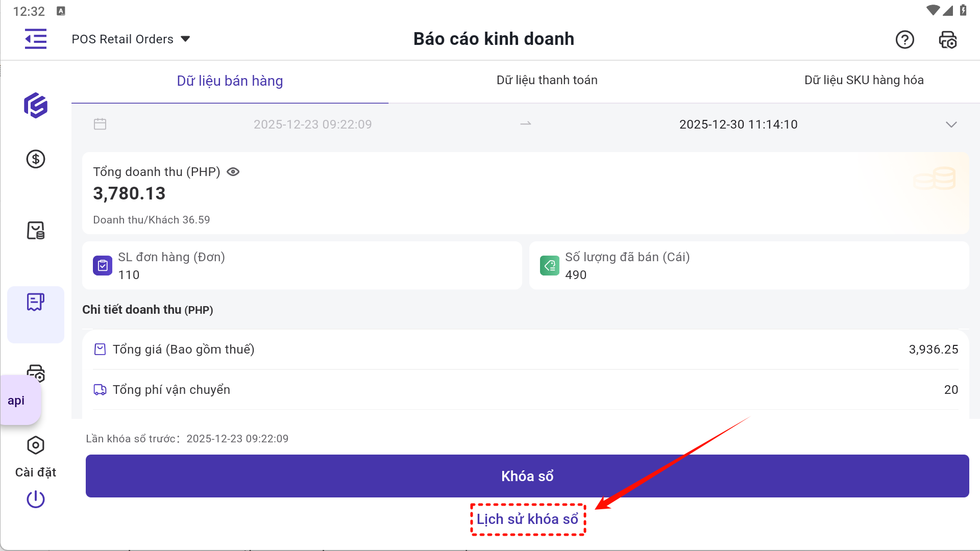This screenshot has width=980, height=551.
Task: Expand the date range chevron
Action: (951, 124)
